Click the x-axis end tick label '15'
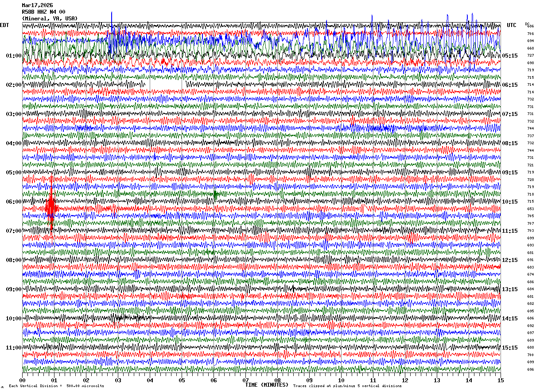This screenshot has width=536, height=392. pyautogui.click(x=501, y=380)
